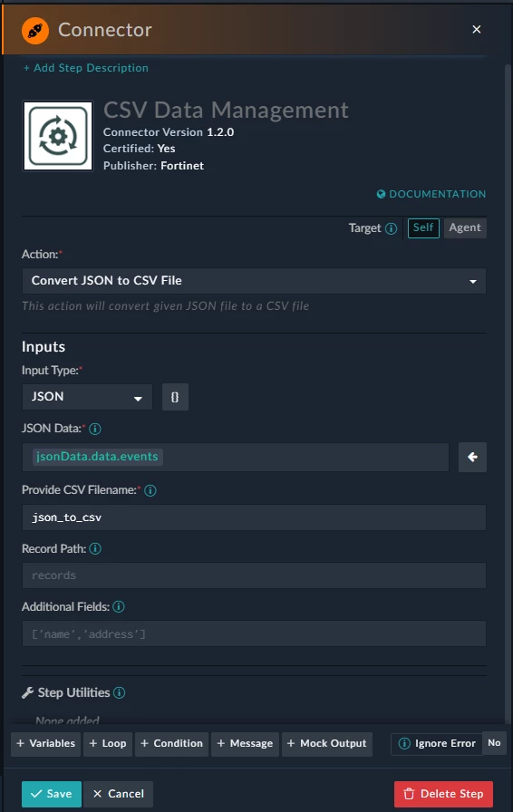Click the JSON Data input field
The width and height of the screenshot is (513, 812).
236,457
